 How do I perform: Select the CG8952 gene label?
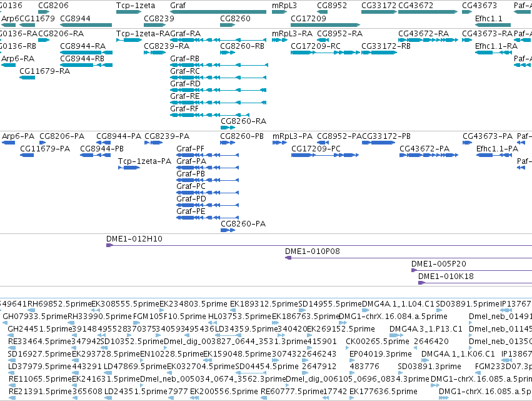[332, 6]
